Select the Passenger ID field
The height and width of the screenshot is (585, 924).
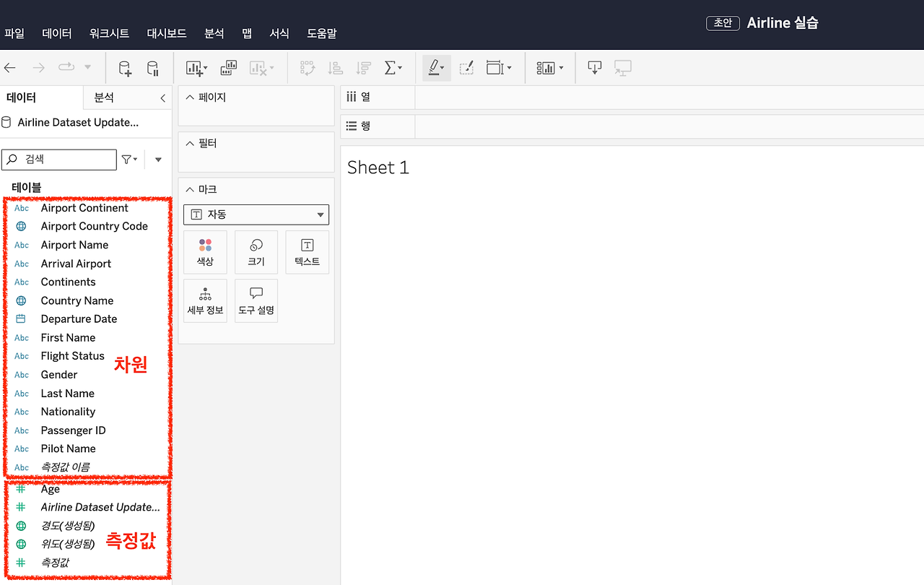tap(73, 430)
